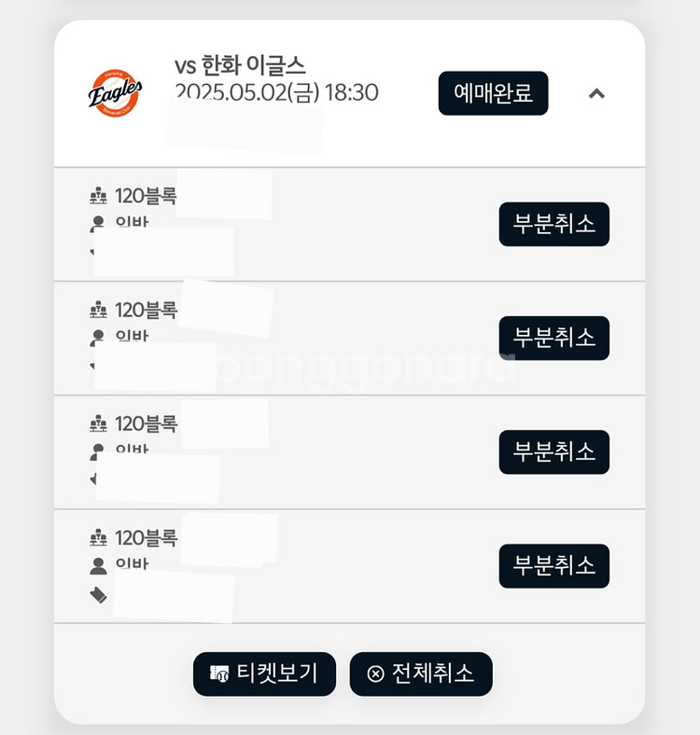Click the seat block icon in third ticket row

coord(98,423)
